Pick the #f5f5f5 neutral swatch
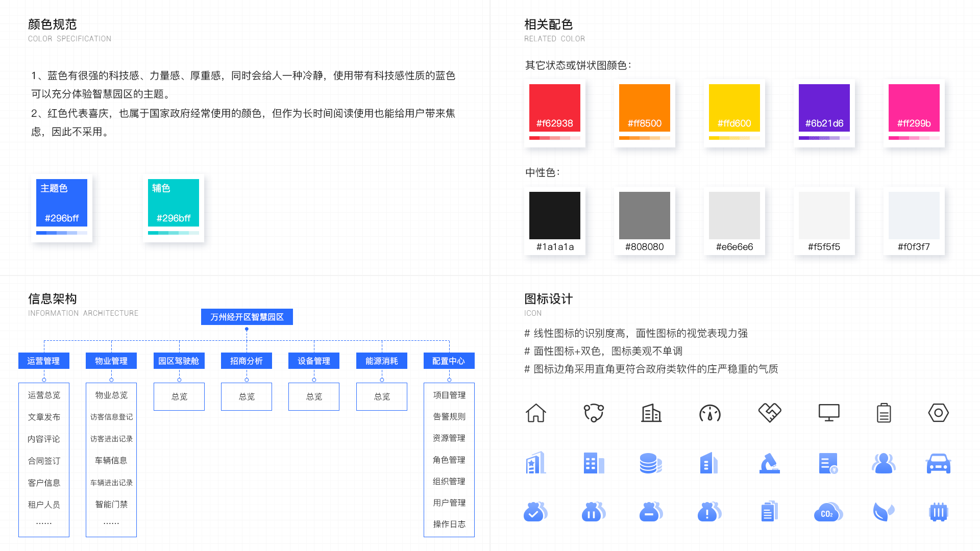980x551 pixels. [x=824, y=215]
